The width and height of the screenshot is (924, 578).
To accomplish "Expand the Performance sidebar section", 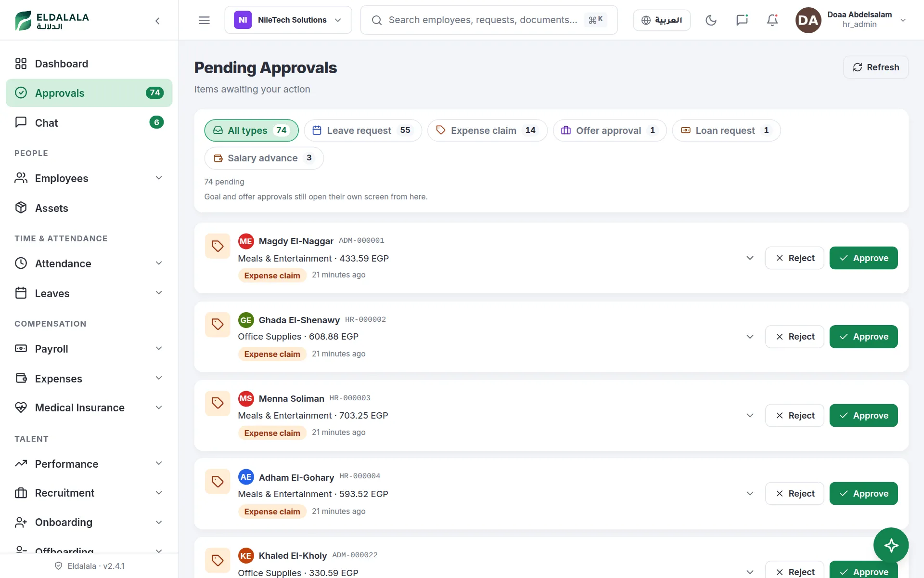I will click(x=159, y=463).
